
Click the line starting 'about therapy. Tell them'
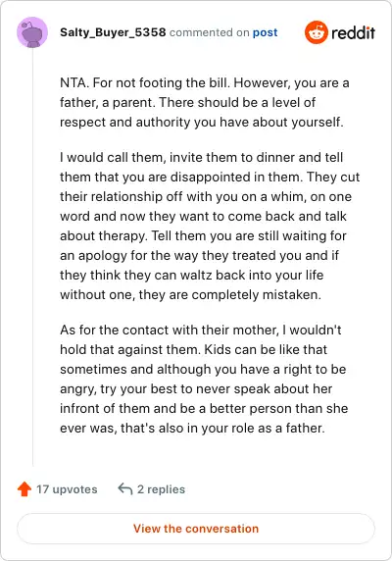[203, 236]
